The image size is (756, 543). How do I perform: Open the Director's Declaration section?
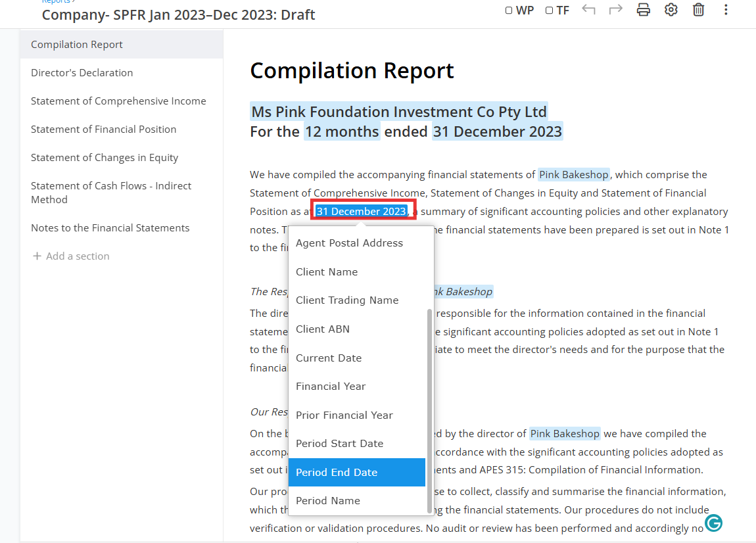click(122, 73)
